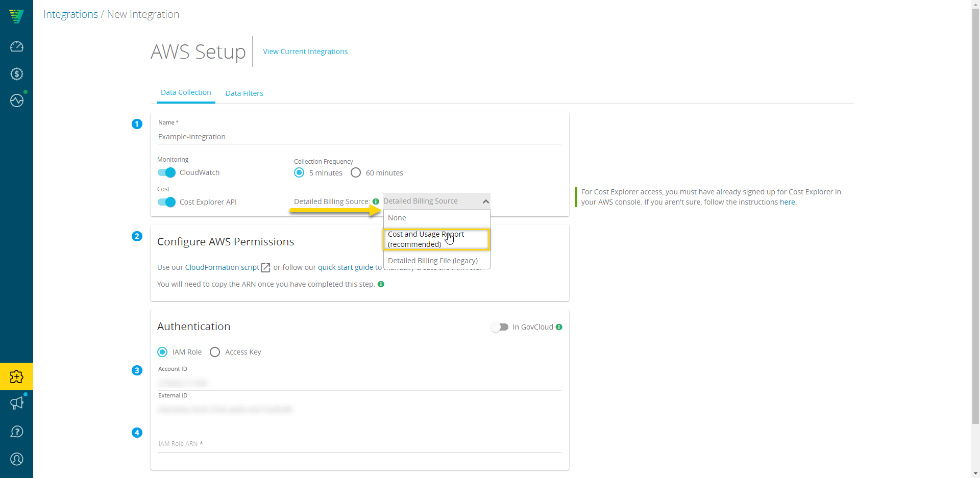Select the 5 minutes collection frequency
The height and width of the screenshot is (478, 980).
[x=299, y=173]
